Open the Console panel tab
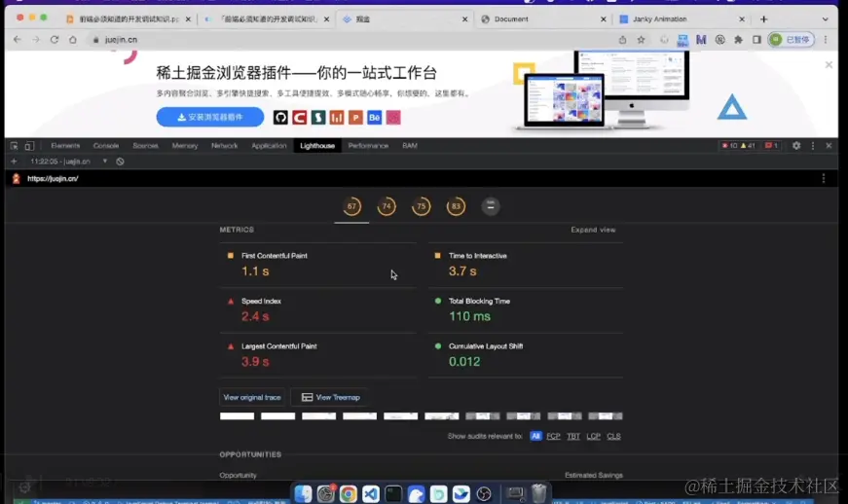 tap(106, 146)
